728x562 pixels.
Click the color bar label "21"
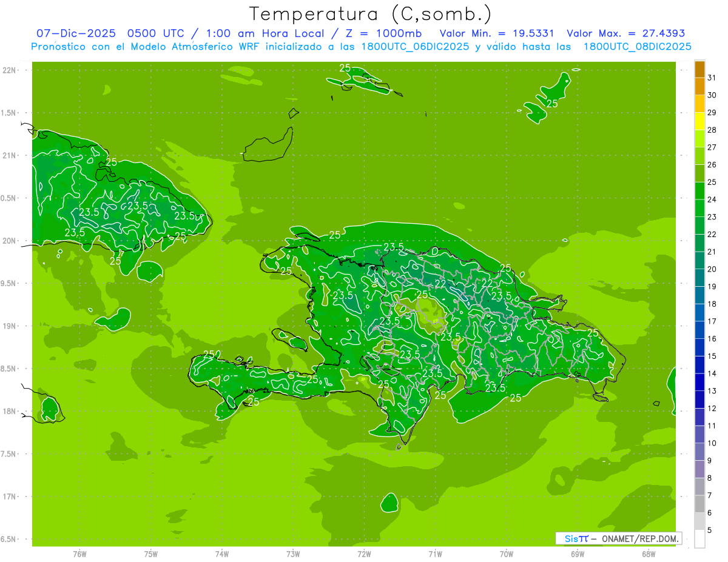(x=712, y=252)
